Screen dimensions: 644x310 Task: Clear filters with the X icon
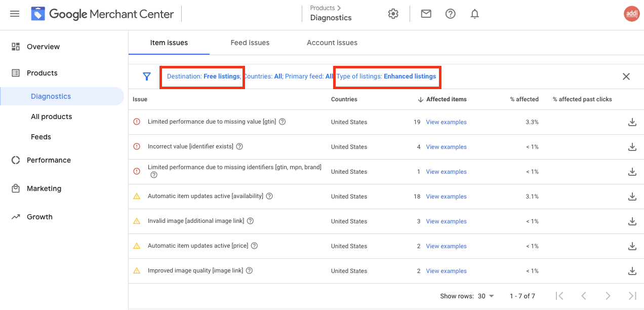tap(626, 76)
